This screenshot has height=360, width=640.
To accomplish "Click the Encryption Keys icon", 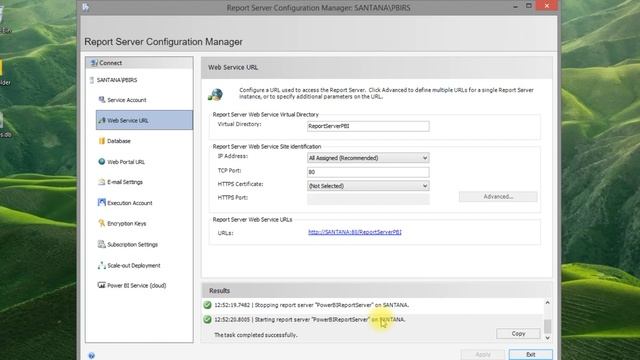I will (102, 223).
